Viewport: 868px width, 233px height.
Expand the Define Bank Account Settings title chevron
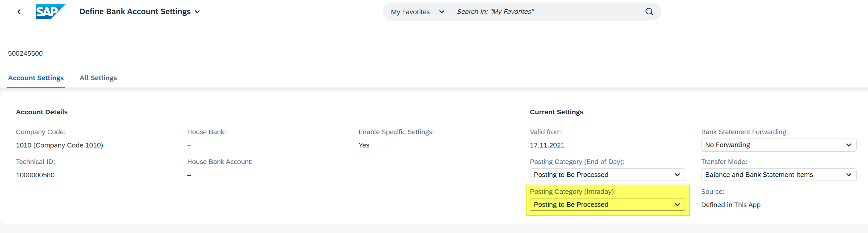click(197, 12)
